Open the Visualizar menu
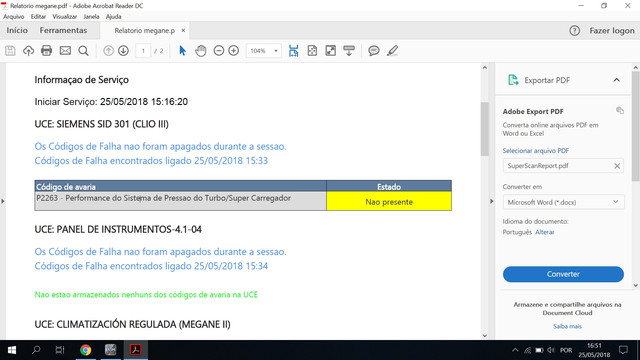Viewport: 640px width, 360px height. point(64,17)
